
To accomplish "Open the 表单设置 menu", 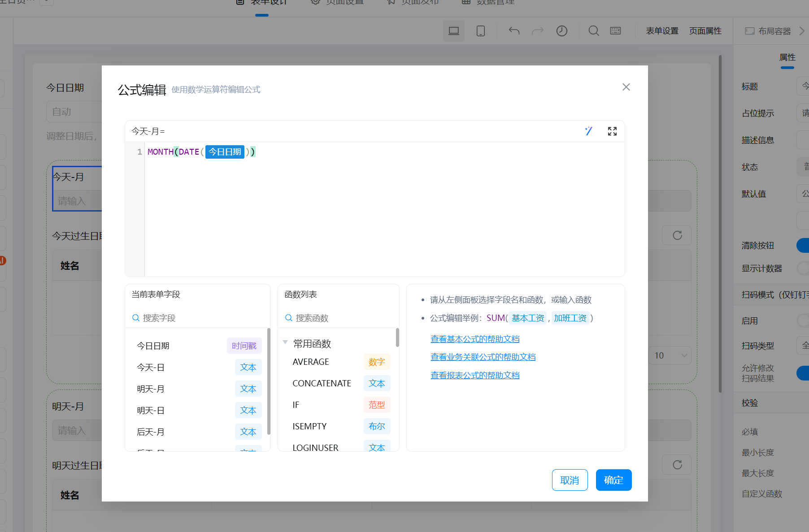I will tap(662, 31).
